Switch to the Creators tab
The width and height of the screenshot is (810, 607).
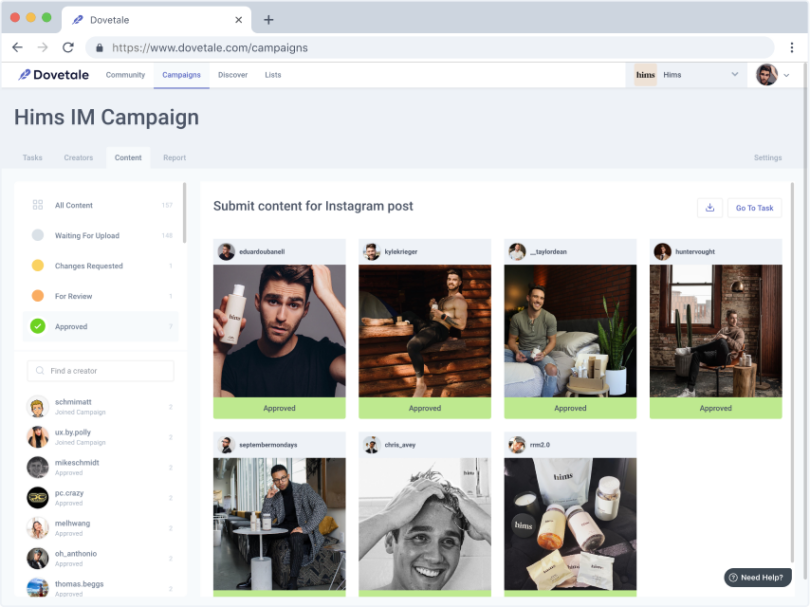tap(78, 157)
